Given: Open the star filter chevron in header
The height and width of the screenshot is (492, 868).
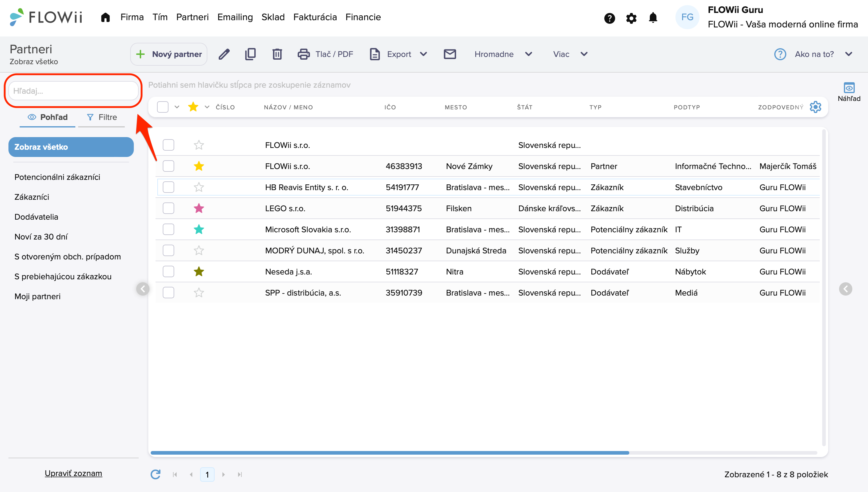Looking at the screenshot, I should tap(207, 107).
